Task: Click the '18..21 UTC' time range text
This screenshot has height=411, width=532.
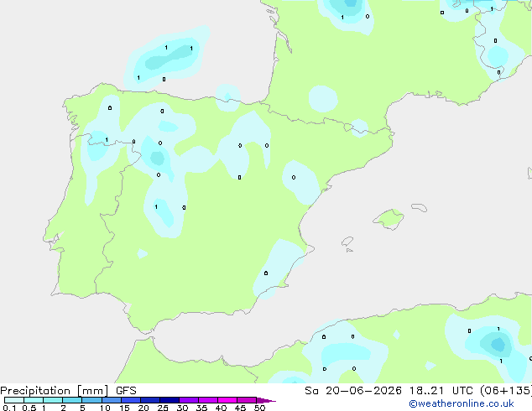Action: pos(442,391)
